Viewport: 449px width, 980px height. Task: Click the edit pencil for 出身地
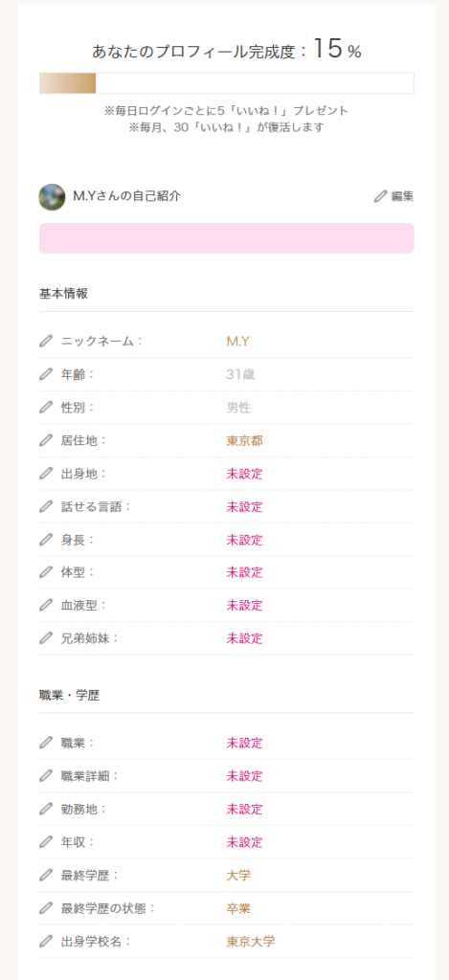tap(46, 473)
